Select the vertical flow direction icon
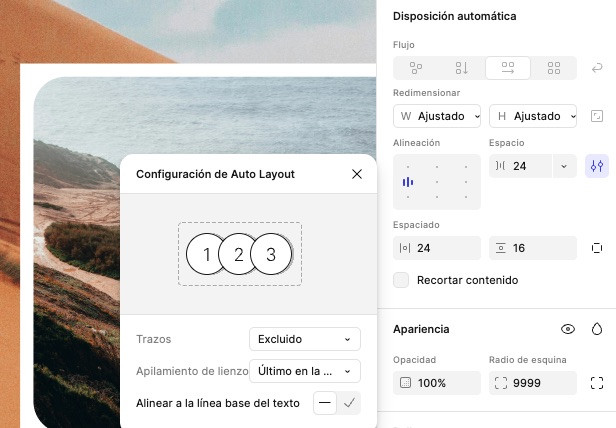This screenshot has width=616, height=428. pos(461,68)
